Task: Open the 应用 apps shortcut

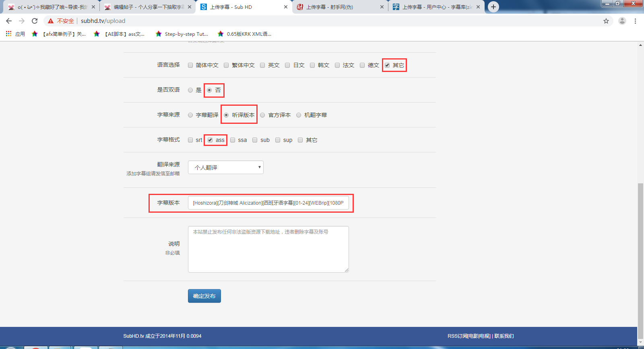Action: 15,34
